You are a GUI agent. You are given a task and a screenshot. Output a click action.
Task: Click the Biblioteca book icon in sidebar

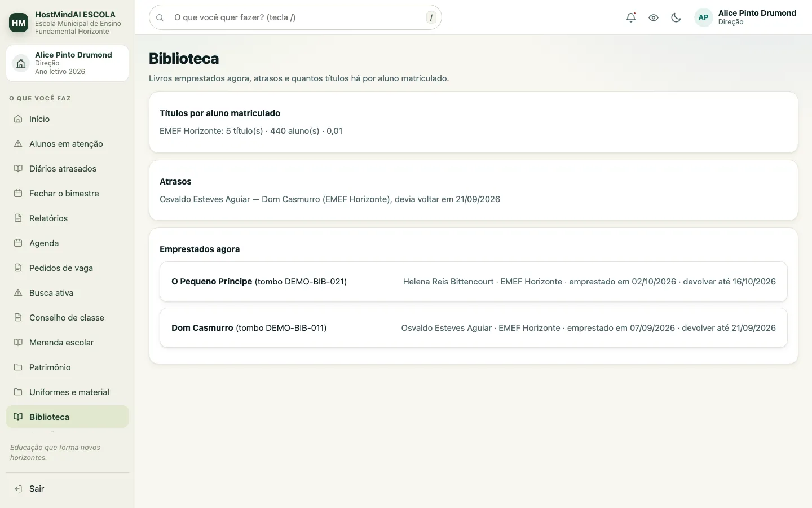click(18, 417)
